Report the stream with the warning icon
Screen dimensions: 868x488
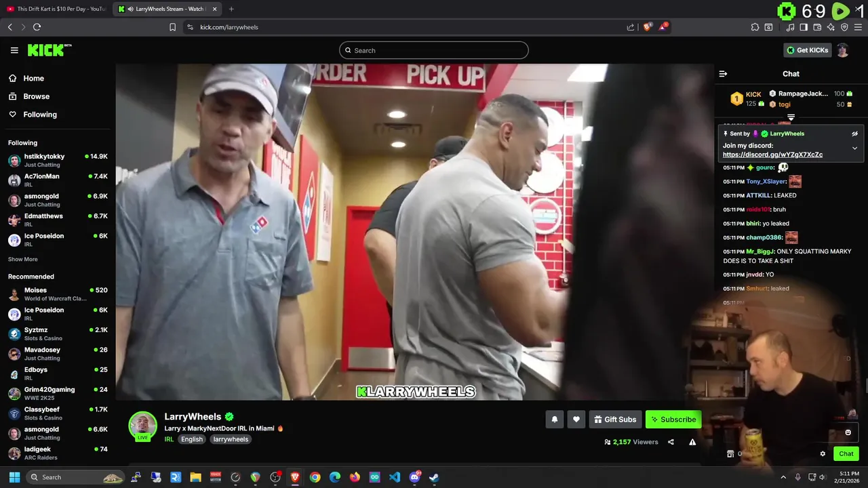click(x=692, y=442)
